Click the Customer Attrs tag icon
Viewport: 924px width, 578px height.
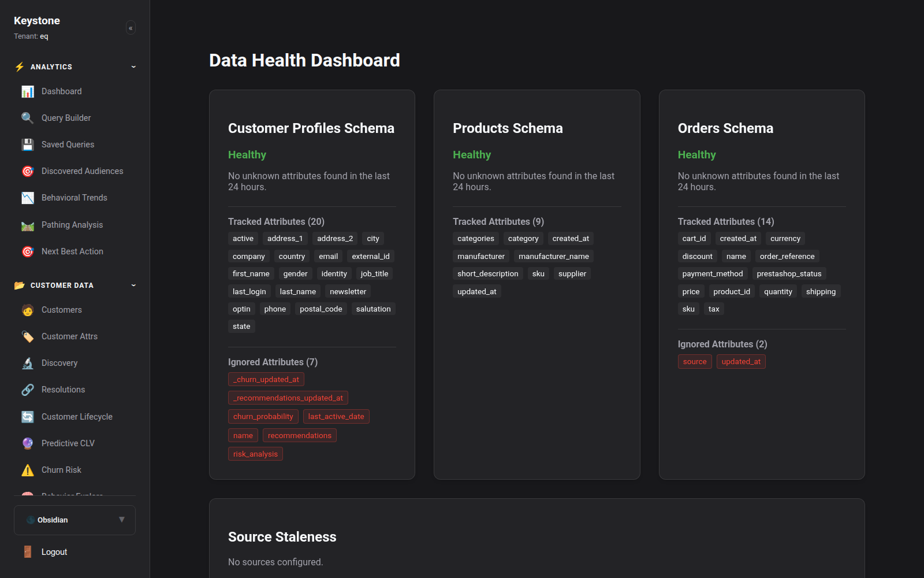[28, 336]
